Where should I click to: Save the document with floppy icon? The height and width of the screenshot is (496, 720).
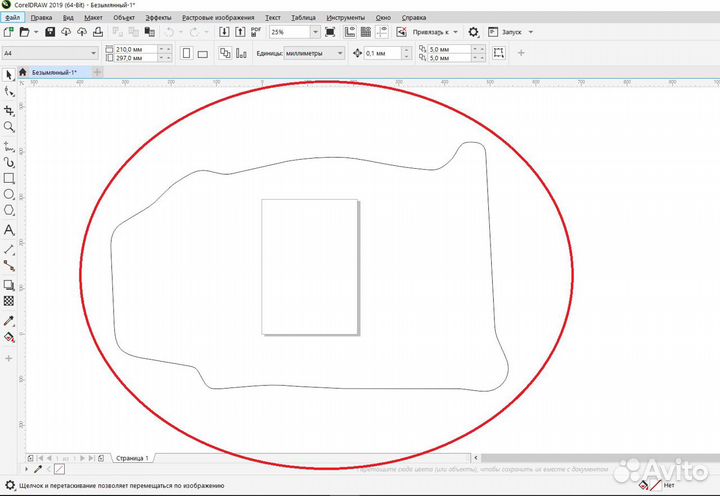(50, 32)
